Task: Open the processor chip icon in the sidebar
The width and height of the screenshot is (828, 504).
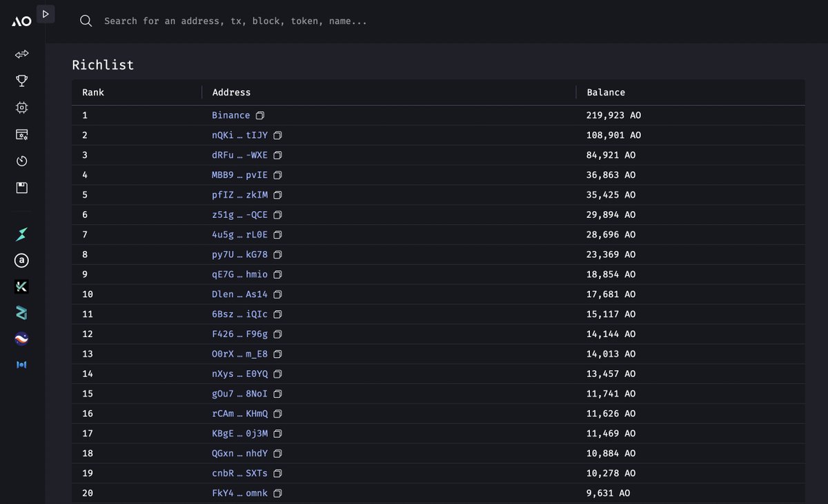Action: (22, 108)
